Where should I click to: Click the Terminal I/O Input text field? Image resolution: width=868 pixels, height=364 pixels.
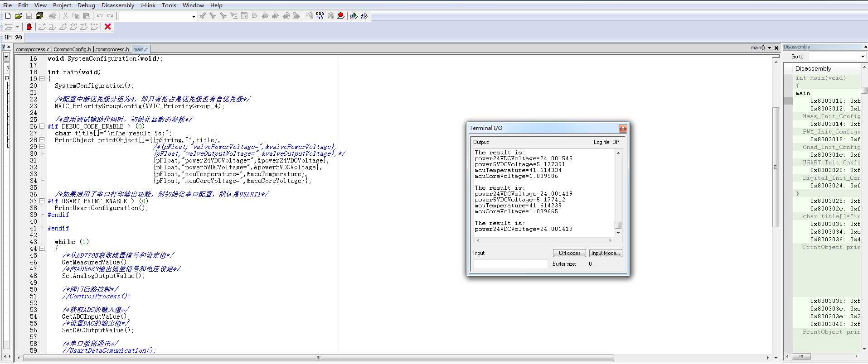click(x=510, y=264)
